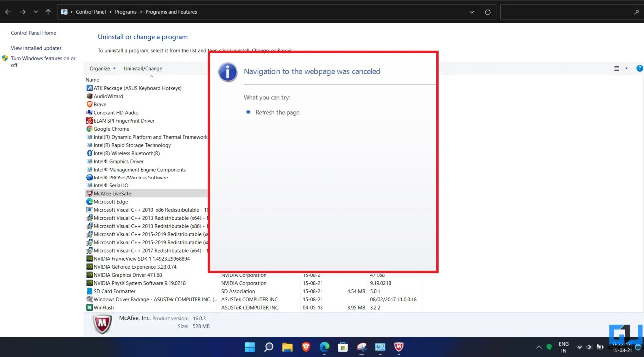Click the Windows Start button
Viewport: 644px width, 357px height.
250,347
